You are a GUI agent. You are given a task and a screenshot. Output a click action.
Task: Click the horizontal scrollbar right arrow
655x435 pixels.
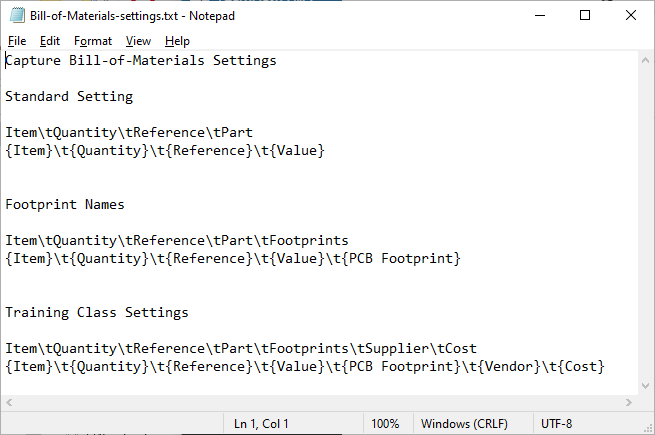pos(629,402)
